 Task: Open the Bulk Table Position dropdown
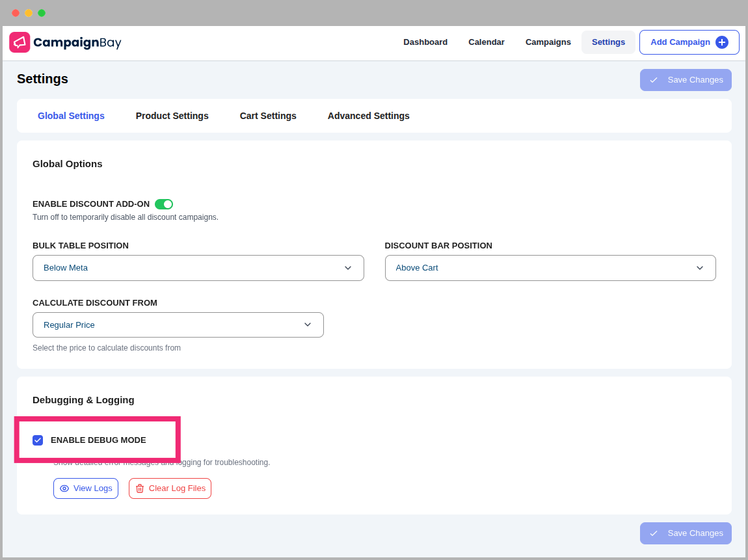[198, 268]
